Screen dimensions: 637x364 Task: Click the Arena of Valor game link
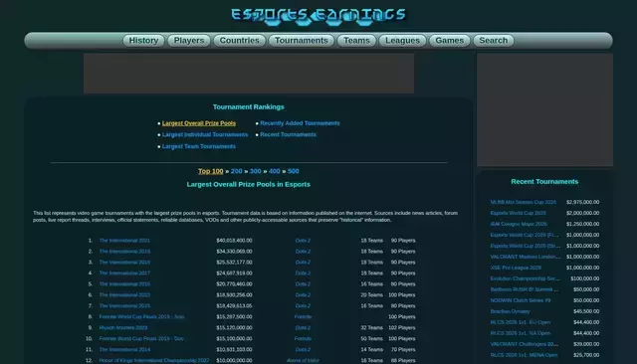[x=303, y=360]
